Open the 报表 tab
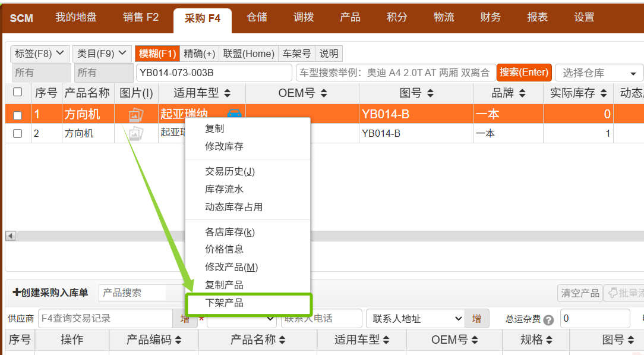 [537, 17]
